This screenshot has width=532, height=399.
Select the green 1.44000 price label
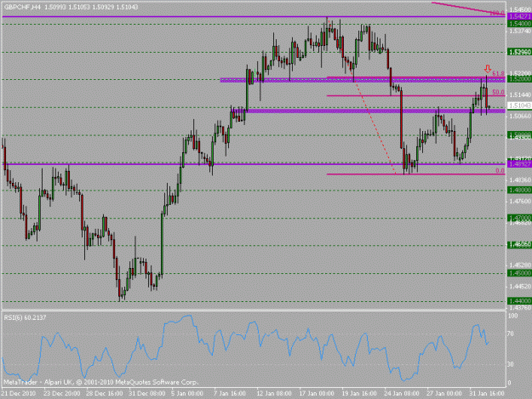(x=520, y=300)
